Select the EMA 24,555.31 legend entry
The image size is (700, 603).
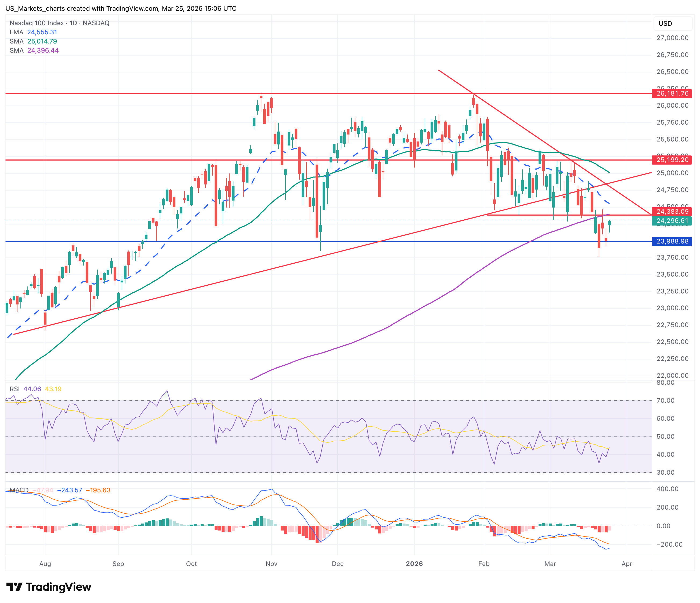(x=33, y=32)
